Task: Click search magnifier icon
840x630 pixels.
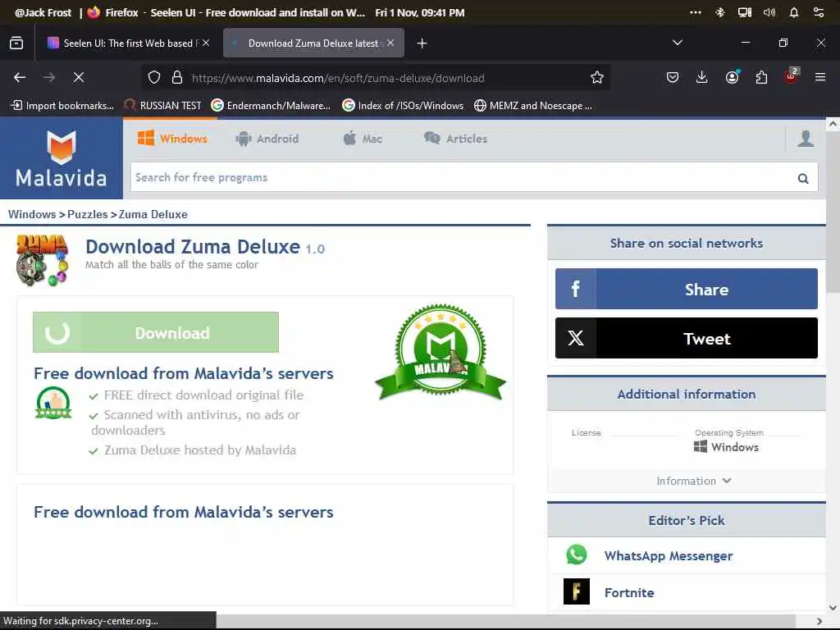Action: pos(803,178)
